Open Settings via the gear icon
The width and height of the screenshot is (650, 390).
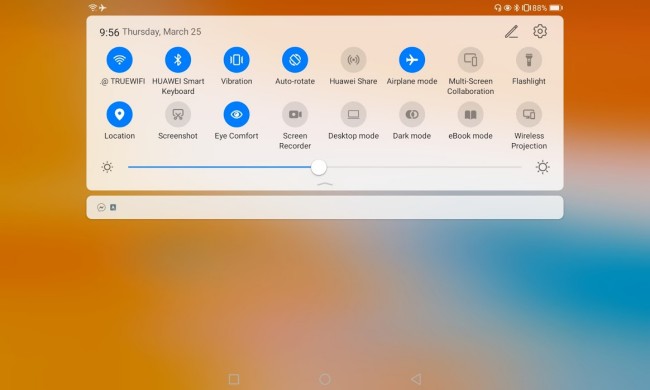click(x=540, y=31)
